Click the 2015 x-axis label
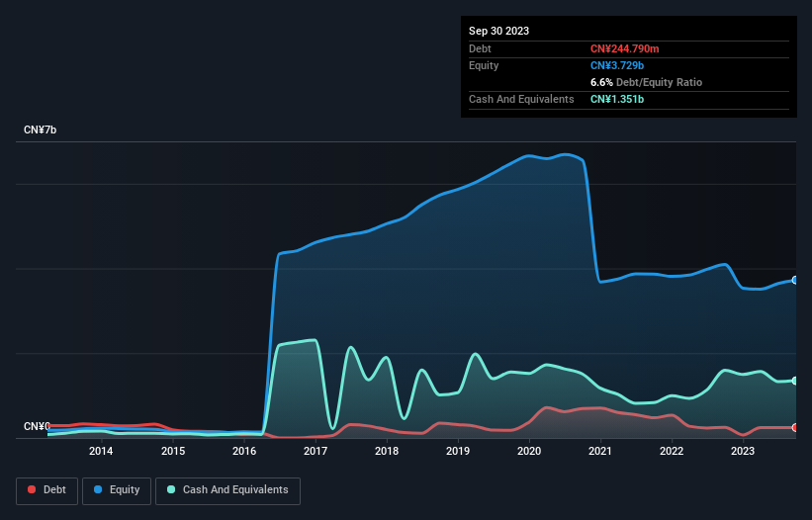Image resolution: width=812 pixels, height=520 pixels. pos(173,451)
